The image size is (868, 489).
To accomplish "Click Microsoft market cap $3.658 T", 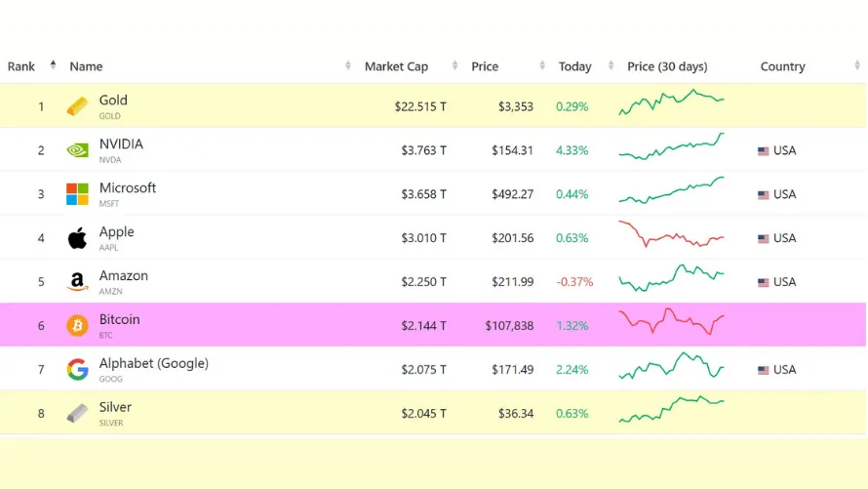I will click(x=423, y=194).
